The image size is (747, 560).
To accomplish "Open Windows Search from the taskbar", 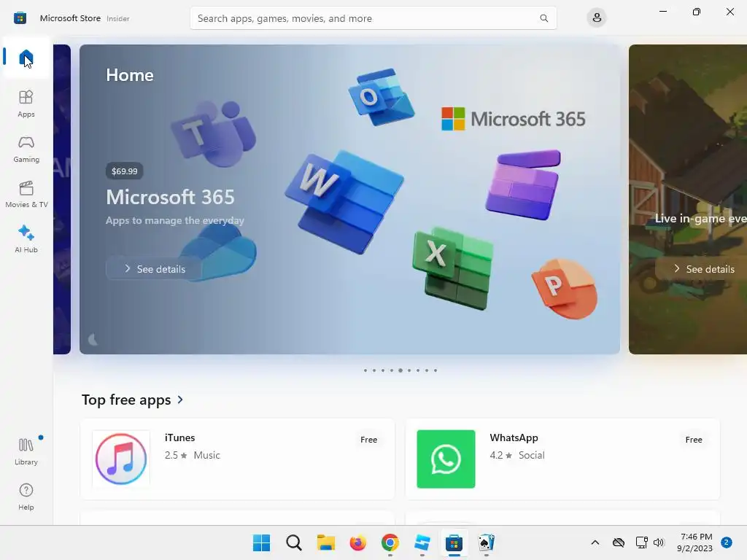I will coord(294,542).
